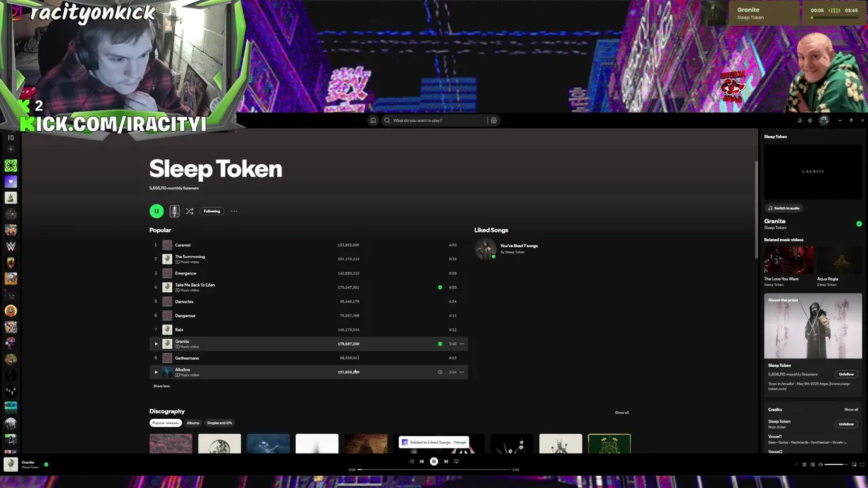Open more options for the Granite row
868x488 pixels.
[462, 344]
